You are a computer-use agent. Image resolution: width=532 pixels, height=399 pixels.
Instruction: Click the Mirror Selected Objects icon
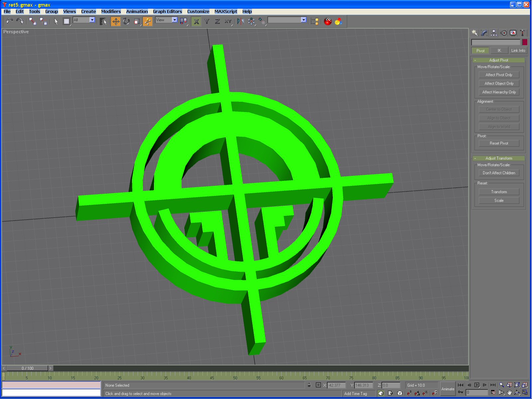241,22
